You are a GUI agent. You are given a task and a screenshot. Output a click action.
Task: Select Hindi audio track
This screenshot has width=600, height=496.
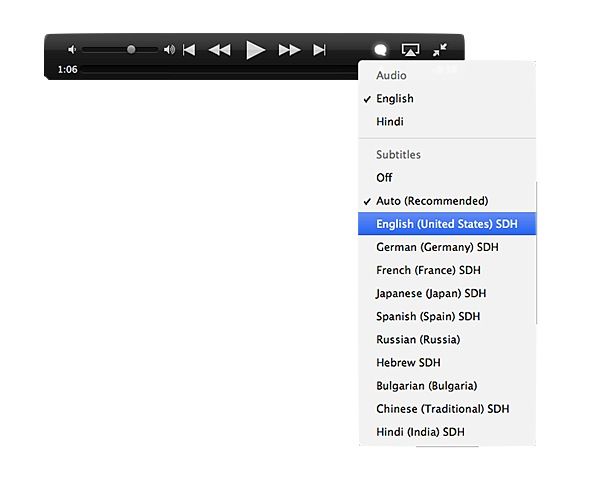[x=447, y=122]
